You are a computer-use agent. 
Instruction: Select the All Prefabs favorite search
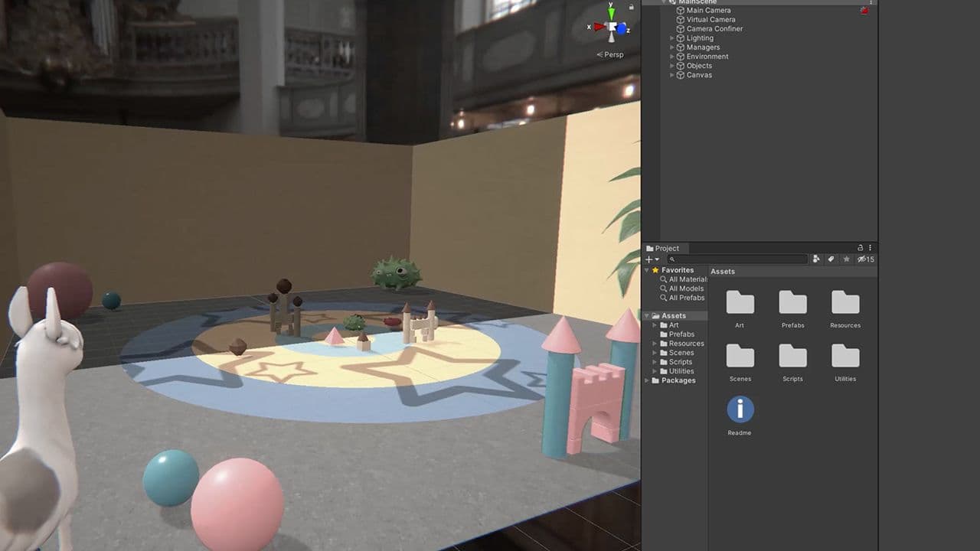687,298
